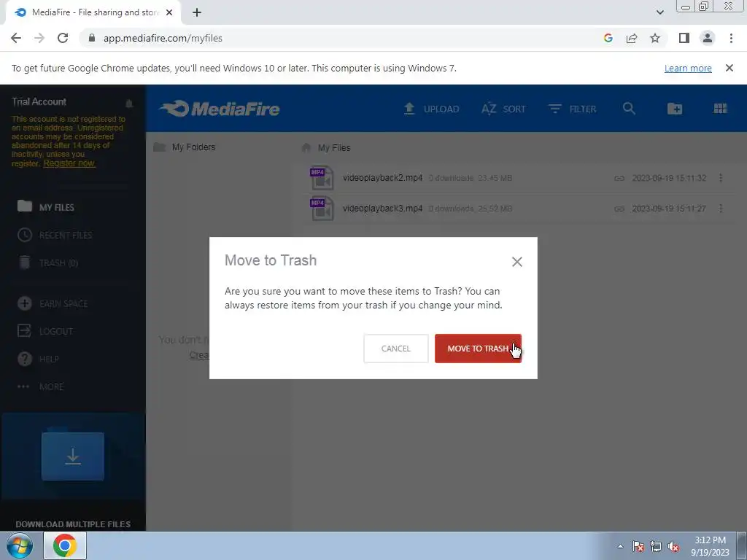Click Download Multiple Files label
The image size is (747, 560).
(x=73, y=524)
